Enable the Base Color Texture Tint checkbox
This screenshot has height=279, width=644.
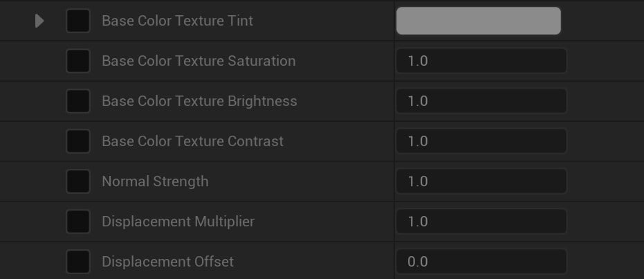(77, 21)
